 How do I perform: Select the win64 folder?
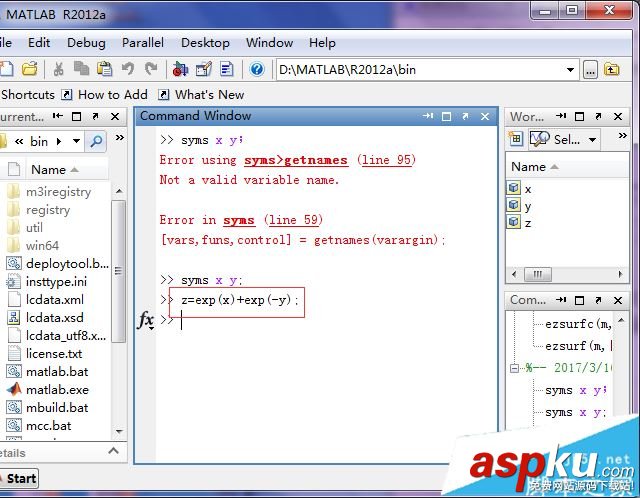click(42, 245)
